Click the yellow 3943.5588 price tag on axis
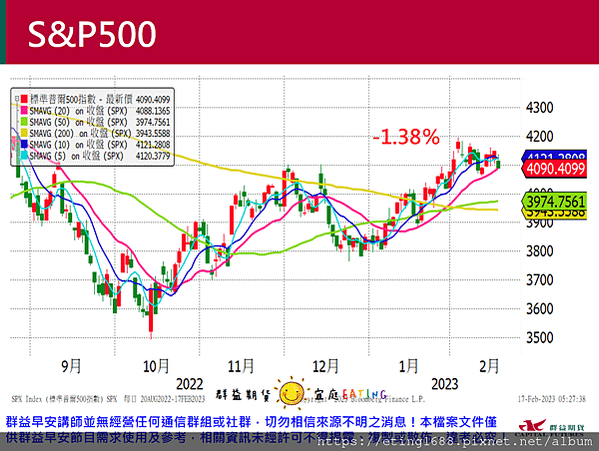The height and width of the screenshot is (451, 599). [555, 214]
